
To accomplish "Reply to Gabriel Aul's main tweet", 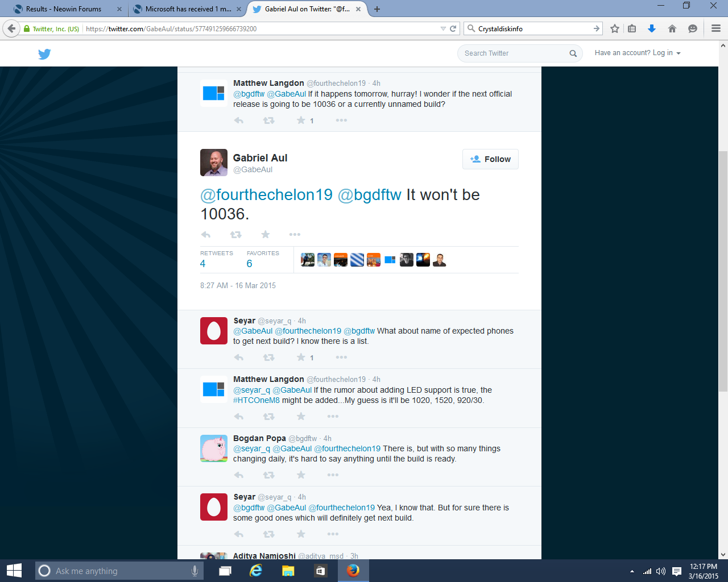I will [206, 235].
